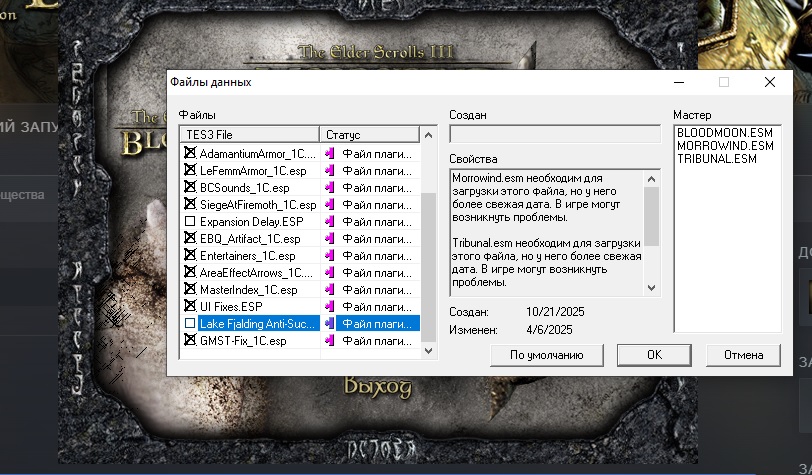Confirm with the OK button
Screen dimensions: 812x475
654,355
